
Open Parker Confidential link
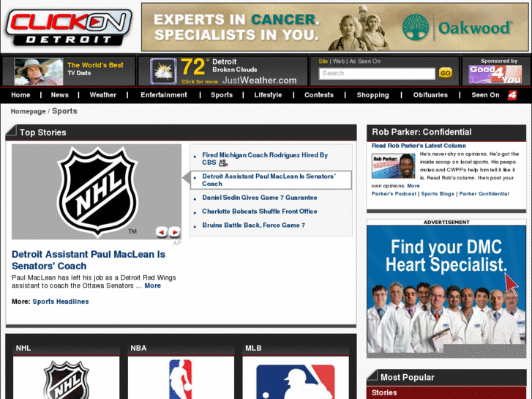point(484,194)
